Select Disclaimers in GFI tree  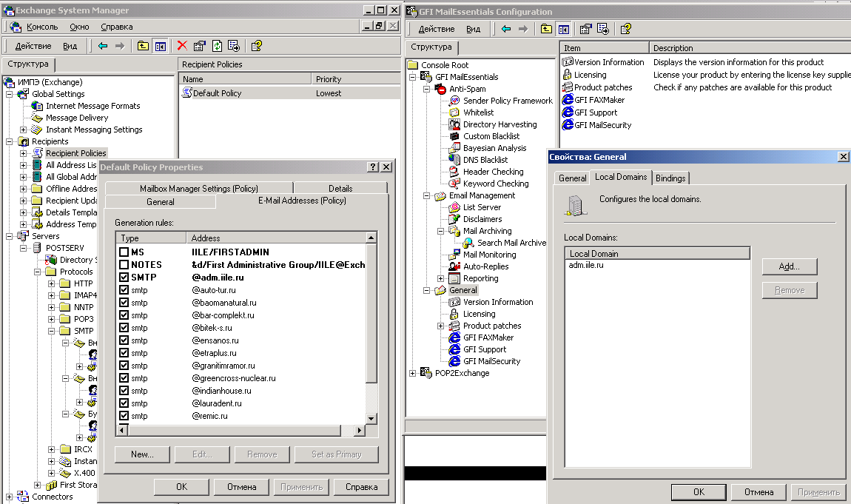482,220
